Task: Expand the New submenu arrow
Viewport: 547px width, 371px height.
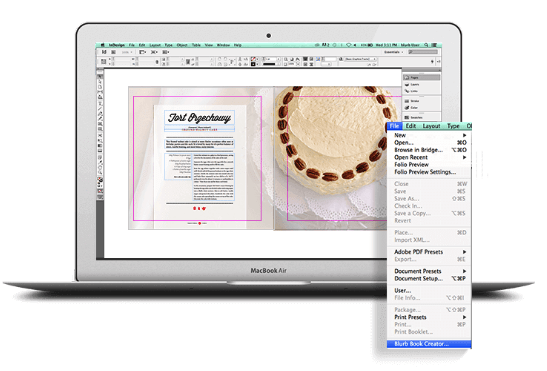Action: click(465, 135)
